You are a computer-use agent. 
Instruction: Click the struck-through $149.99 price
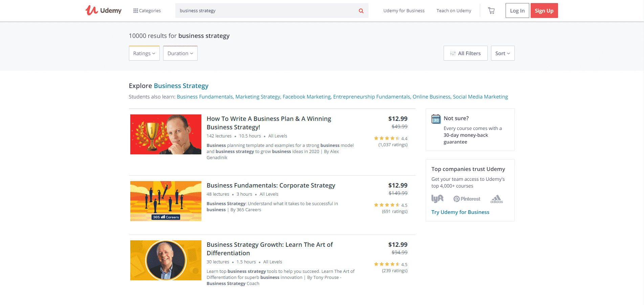(x=398, y=193)
